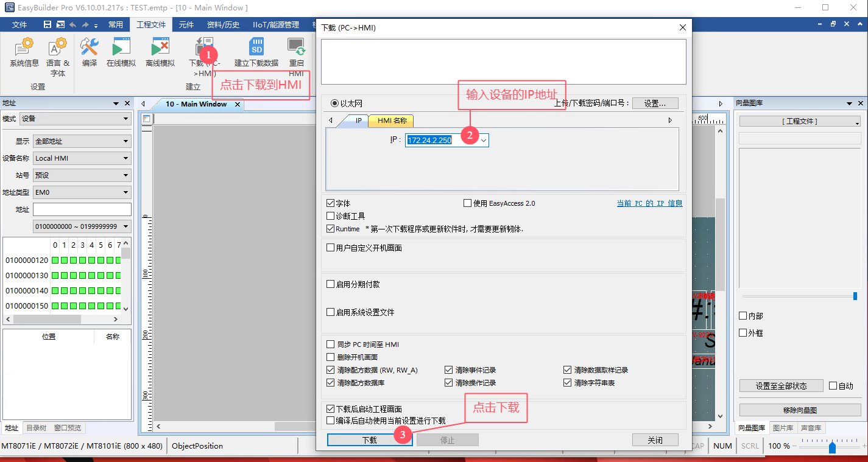868x462 pixels.
Task: Click the 设置... password/port button
Action: click(655, 103)
